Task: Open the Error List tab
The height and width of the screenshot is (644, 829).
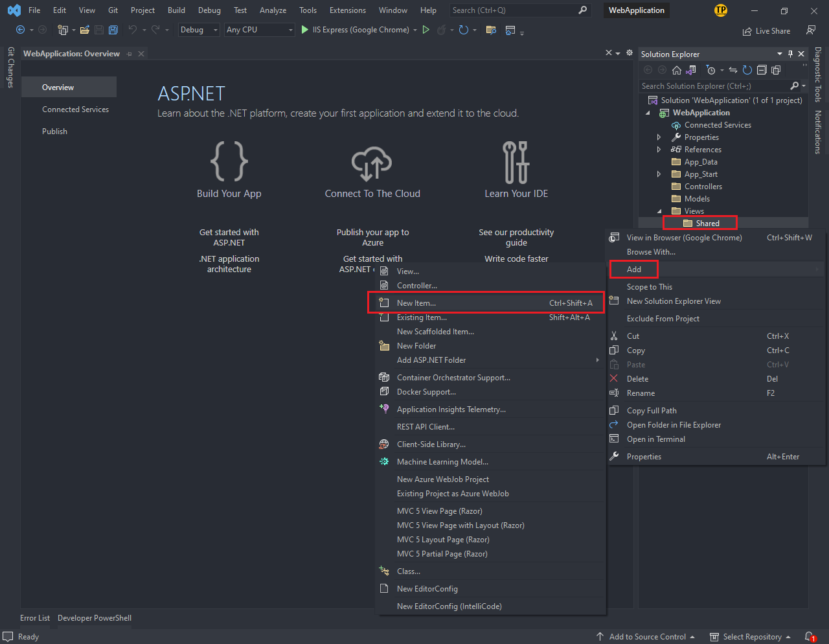Action: point(35,618)
